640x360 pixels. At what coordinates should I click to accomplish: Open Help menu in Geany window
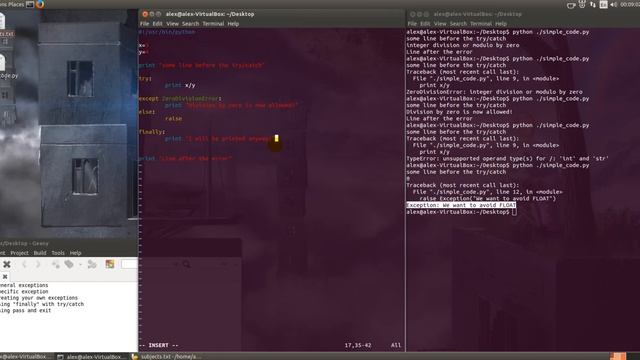(x=75, y=253)
